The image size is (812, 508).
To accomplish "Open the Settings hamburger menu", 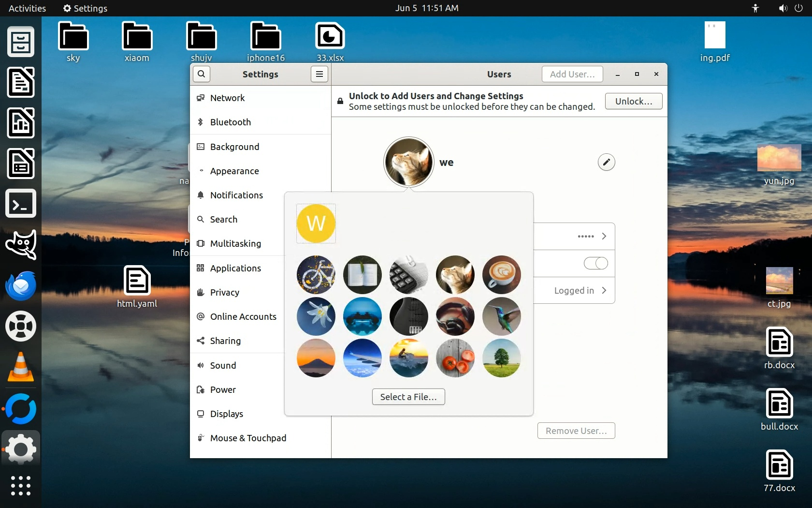I will [319, 74].
